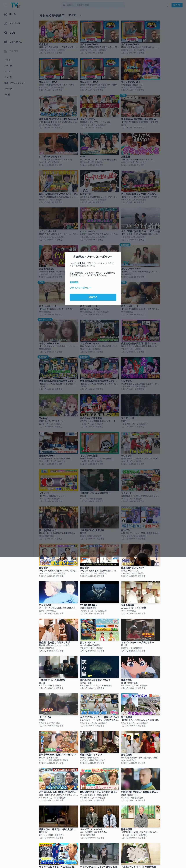The image size is (186, 868).
Task: Click the 同意する button
Action: coord(93,297)
